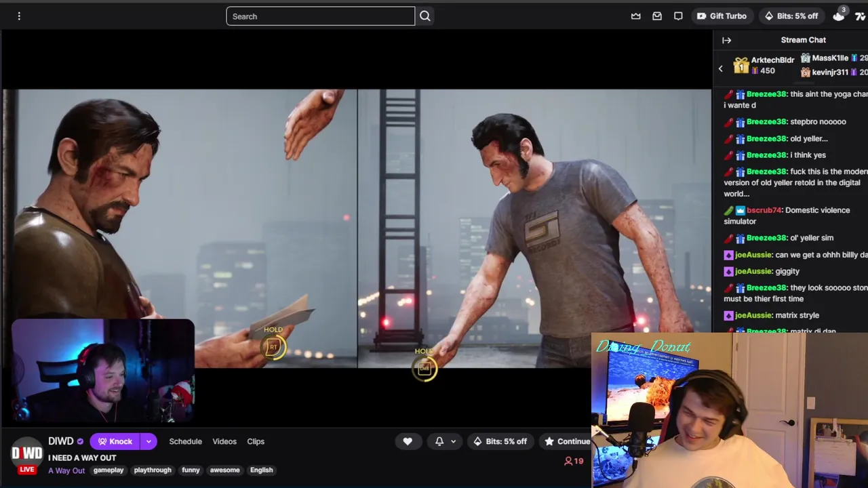Screen dimensions: 868x488
Task: Focus the Search input field
Action: pos(320,16)
